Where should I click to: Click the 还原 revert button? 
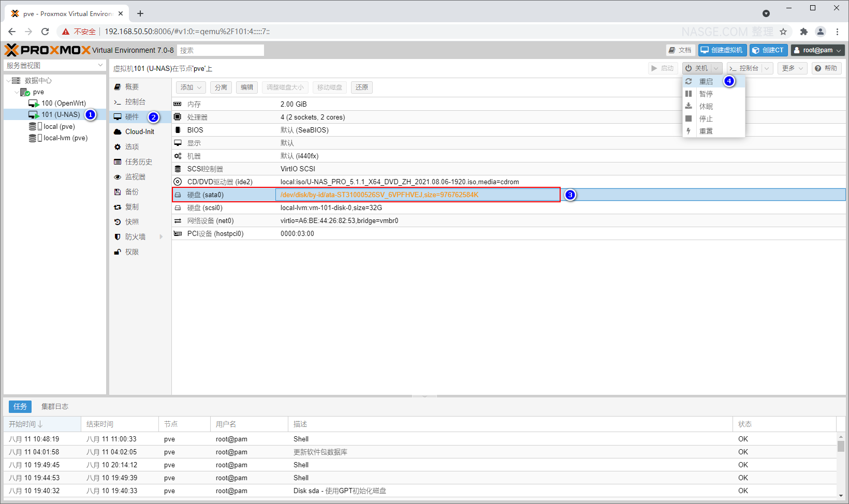[x=362, y=87]
